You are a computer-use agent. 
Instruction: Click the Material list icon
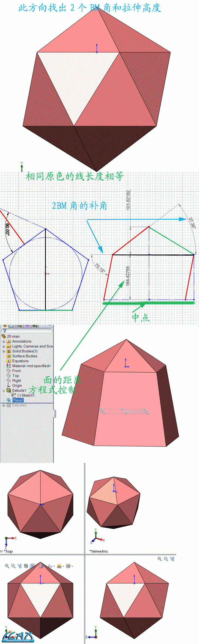click(x=8, y=366)
